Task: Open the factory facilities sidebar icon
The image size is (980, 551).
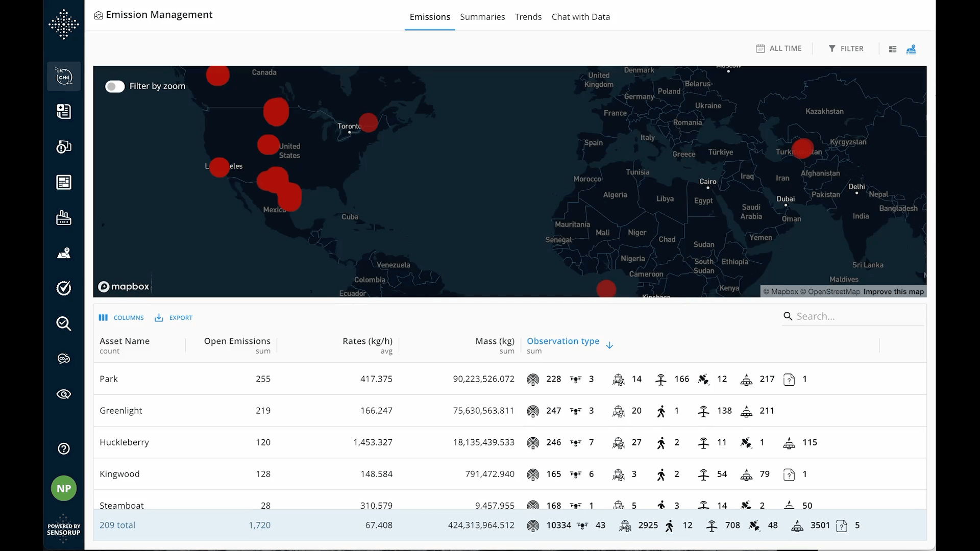Action: (64, 218)
